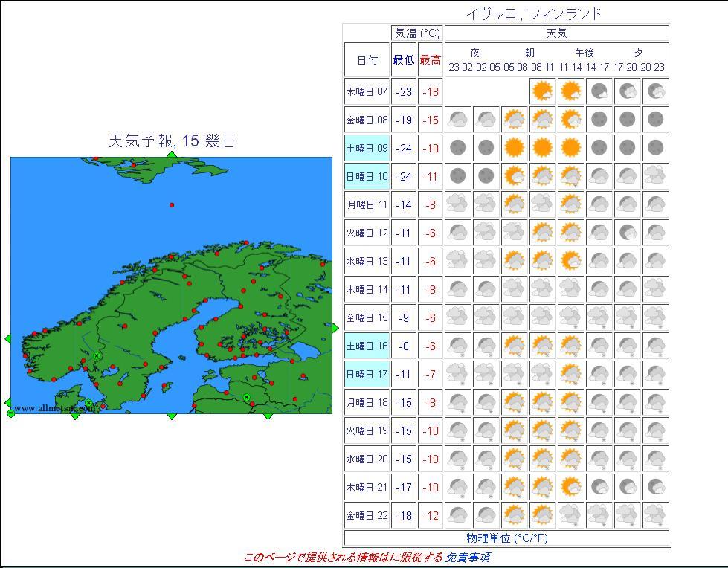Viewport: 728px width, 568px height.
Task: Zoom out map using green minus button
Action: click(x=10, y=413)
